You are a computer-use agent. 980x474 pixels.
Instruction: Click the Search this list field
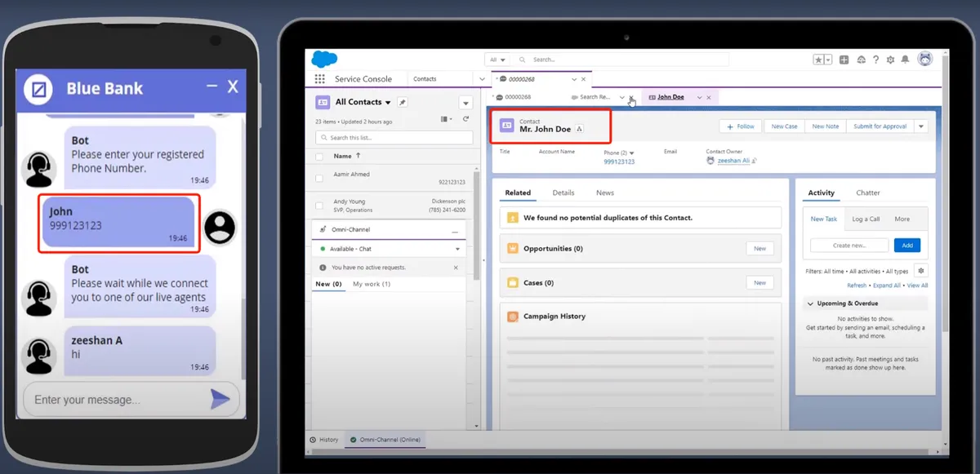394,138
